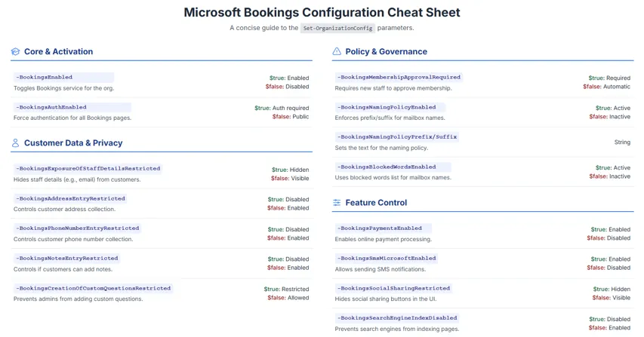Viewport: 644px width, 337px height.
Task: Click '$false: Enabled' for BookingsPhoneNumberEntryRestricted
Action: 288,238
